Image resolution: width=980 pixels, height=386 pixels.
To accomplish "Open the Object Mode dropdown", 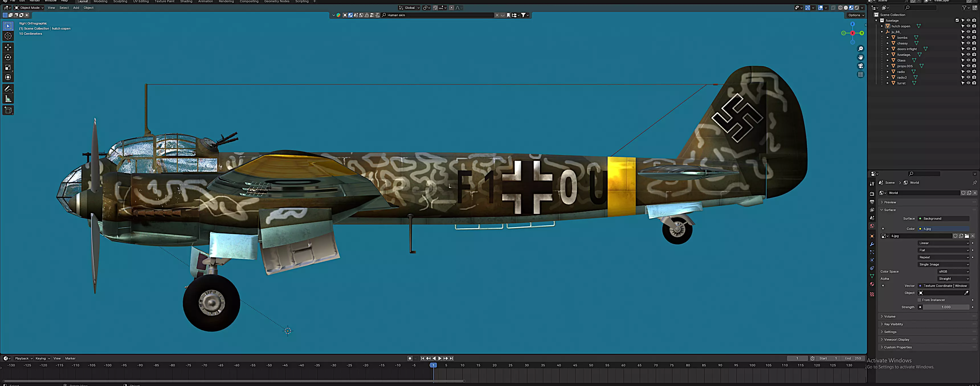I will tap(29, 8).
